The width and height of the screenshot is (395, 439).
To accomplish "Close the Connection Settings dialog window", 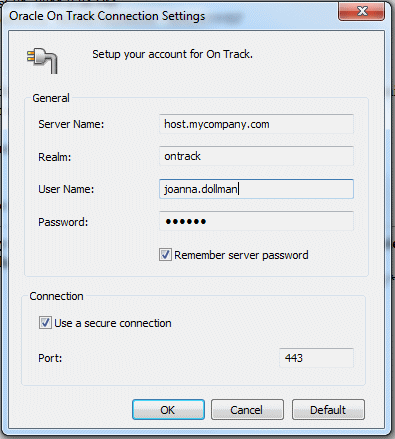I will [x=362, y=12].
